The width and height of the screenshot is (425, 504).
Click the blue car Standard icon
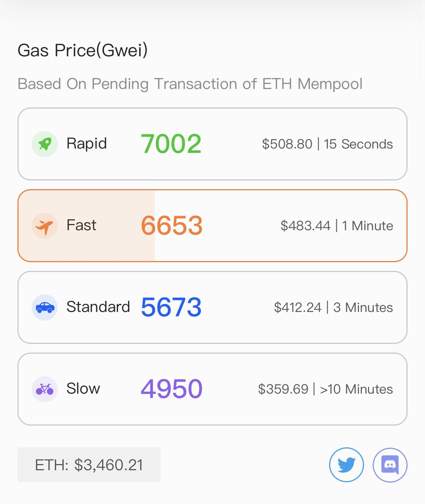pyautogui.click(x=45, y=307)
